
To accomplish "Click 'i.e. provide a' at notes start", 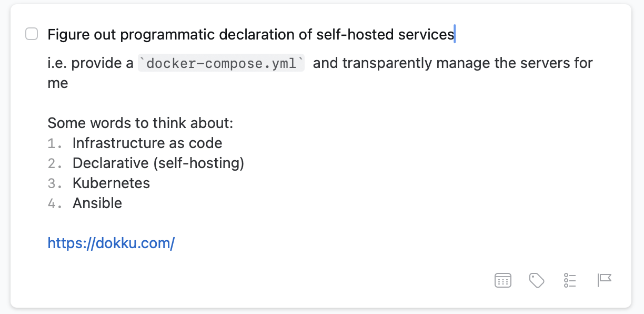I will click(x=90, y=63).
